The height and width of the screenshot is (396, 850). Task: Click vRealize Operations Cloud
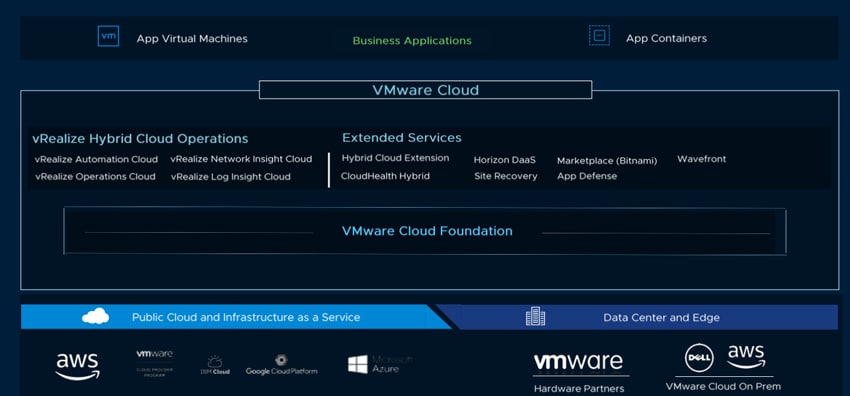(95, 177)
